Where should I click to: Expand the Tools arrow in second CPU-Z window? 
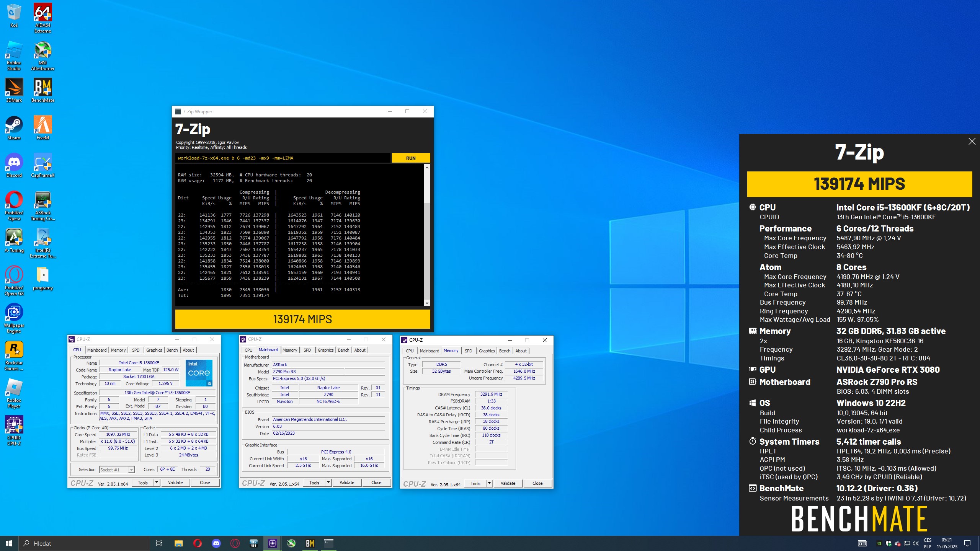coord(328,483)
